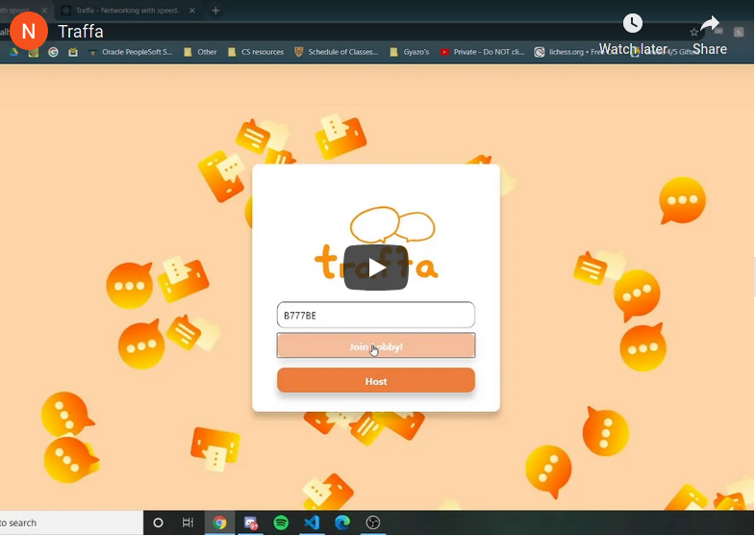Open the Gyazo's bookmarks folder

(x=410, y=52)
